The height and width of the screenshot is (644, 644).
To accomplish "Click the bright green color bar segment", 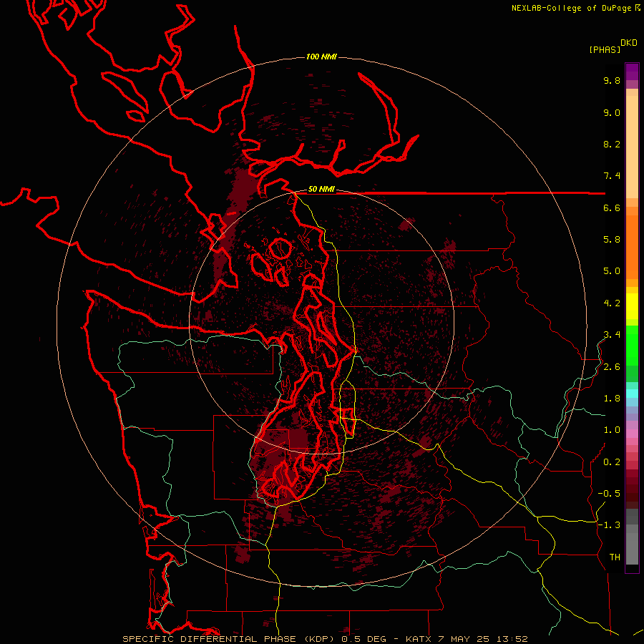I will point(632,345).
